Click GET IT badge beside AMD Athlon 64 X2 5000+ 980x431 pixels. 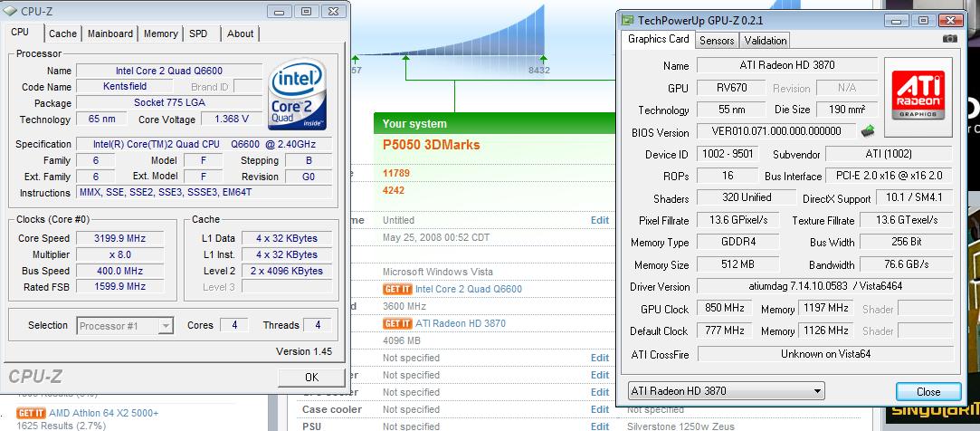pyautogui.click(x=32, y=413)
